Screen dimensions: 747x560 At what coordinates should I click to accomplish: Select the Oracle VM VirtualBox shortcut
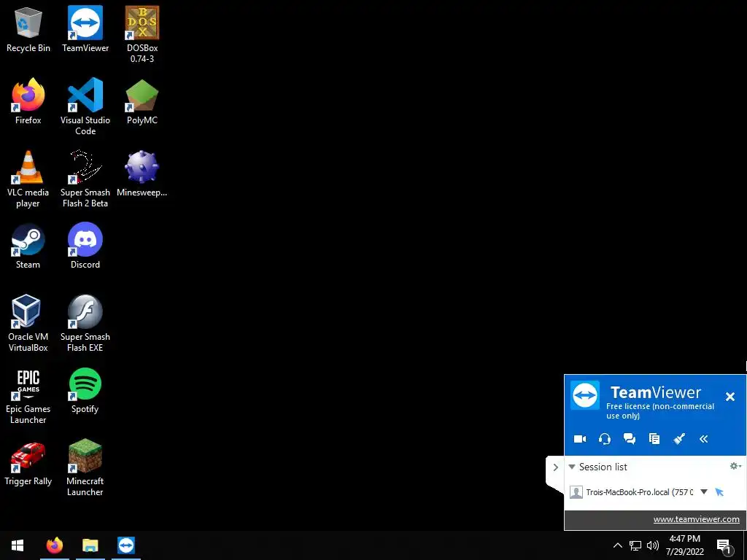tap(28, 323)
